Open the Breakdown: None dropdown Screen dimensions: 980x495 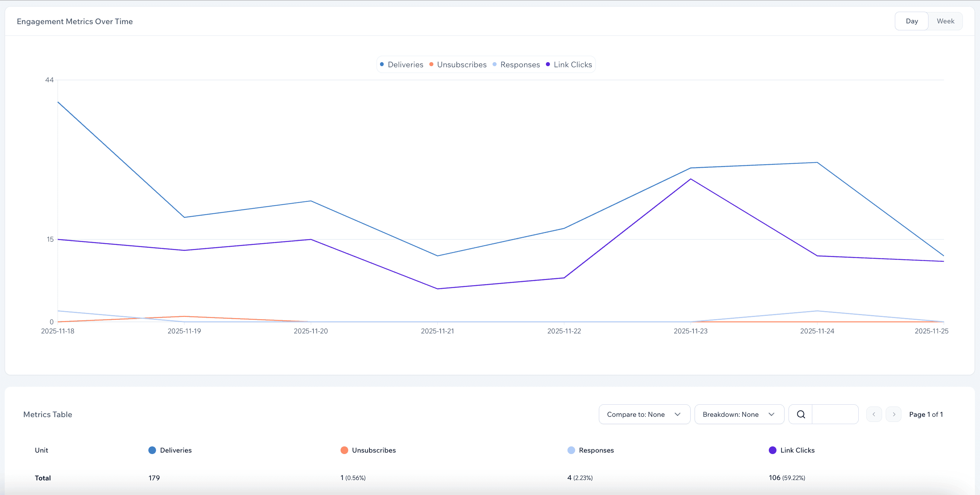point(739,414)
